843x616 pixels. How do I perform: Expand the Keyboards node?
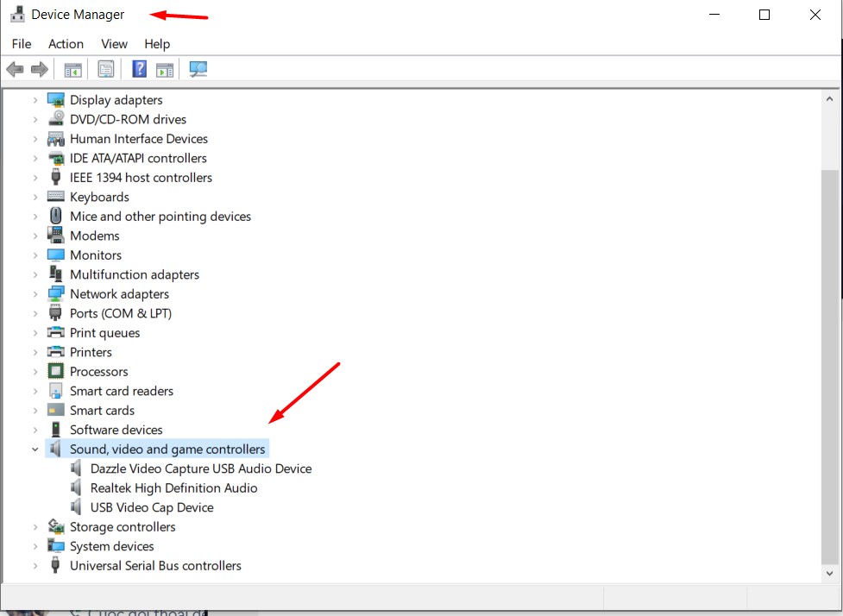point(35,197)
